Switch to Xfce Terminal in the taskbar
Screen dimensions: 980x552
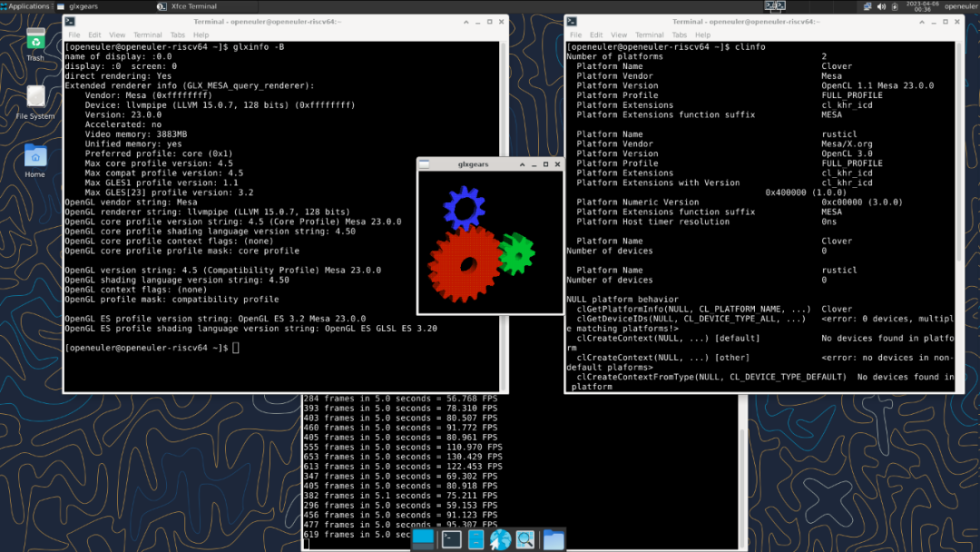coord(189,6)
